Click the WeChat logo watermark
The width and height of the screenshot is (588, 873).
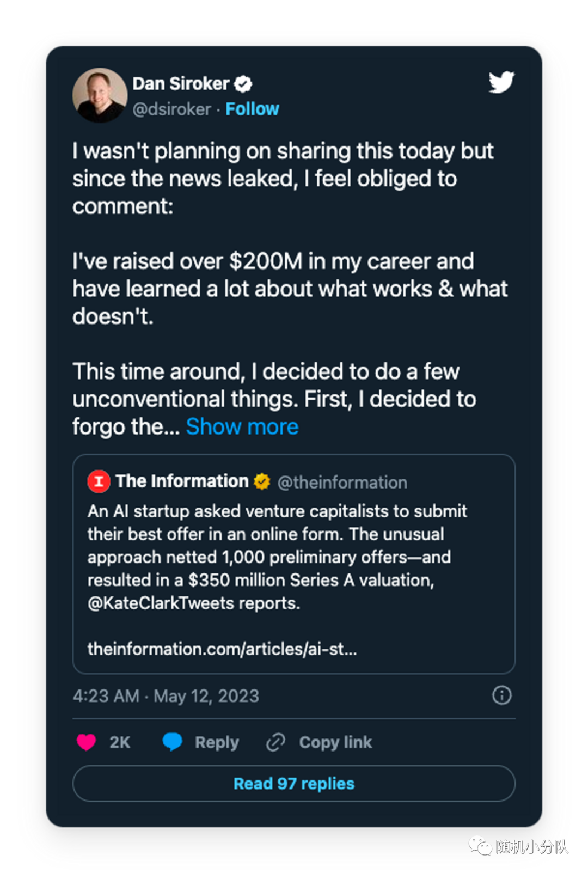pos(480,845)
